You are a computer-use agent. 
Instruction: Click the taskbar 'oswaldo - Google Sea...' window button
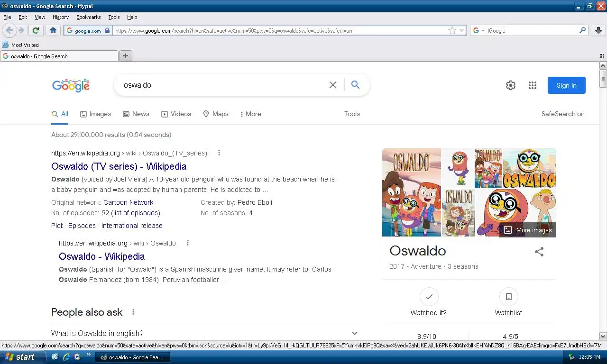point(133,357)
